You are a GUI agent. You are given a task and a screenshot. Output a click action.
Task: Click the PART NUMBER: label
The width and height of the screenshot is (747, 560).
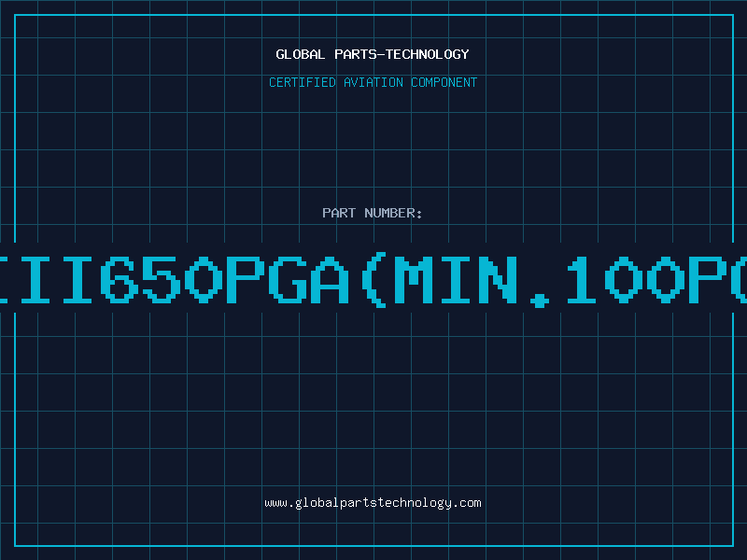[373, 213]
